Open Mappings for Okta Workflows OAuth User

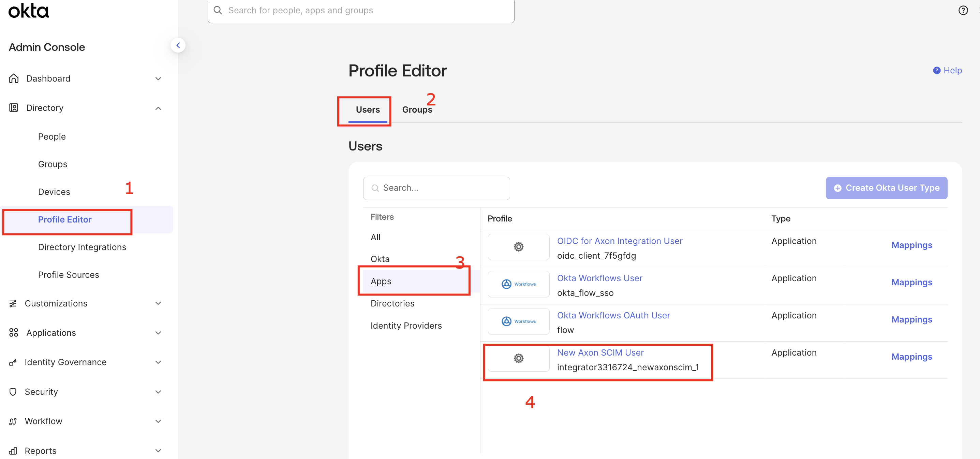pyautogui.click(x=911, y=319)
